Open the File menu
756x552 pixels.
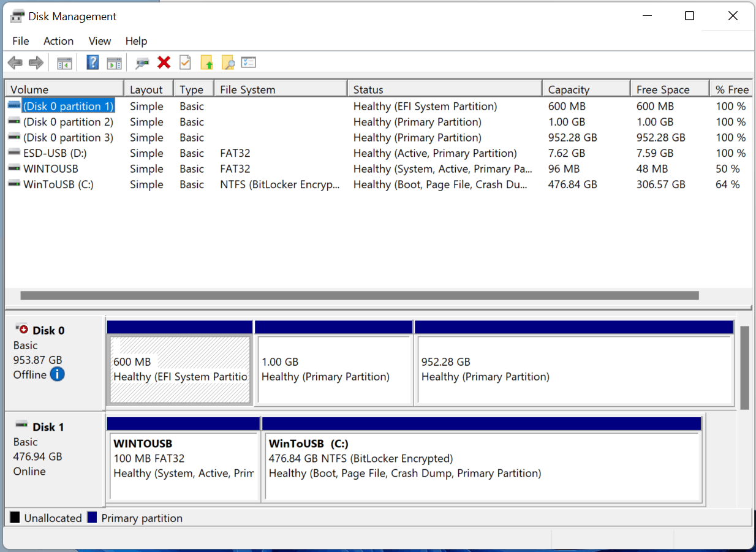coord(21,41)
